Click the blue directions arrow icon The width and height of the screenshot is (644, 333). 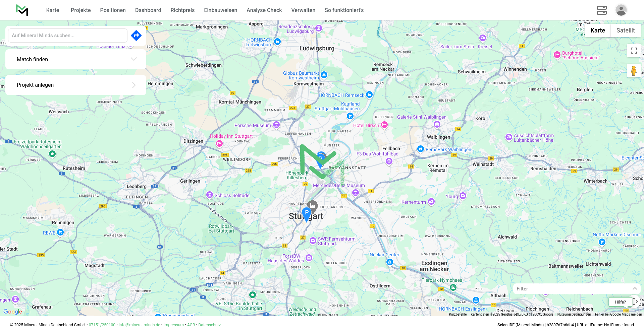pyautogui.click(x=136, y=36)
